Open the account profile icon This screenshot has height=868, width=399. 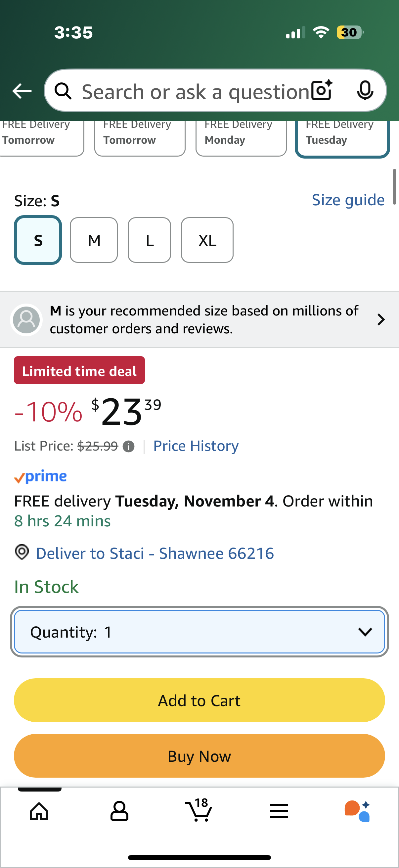pyautogui.click(x=119, y=810)
